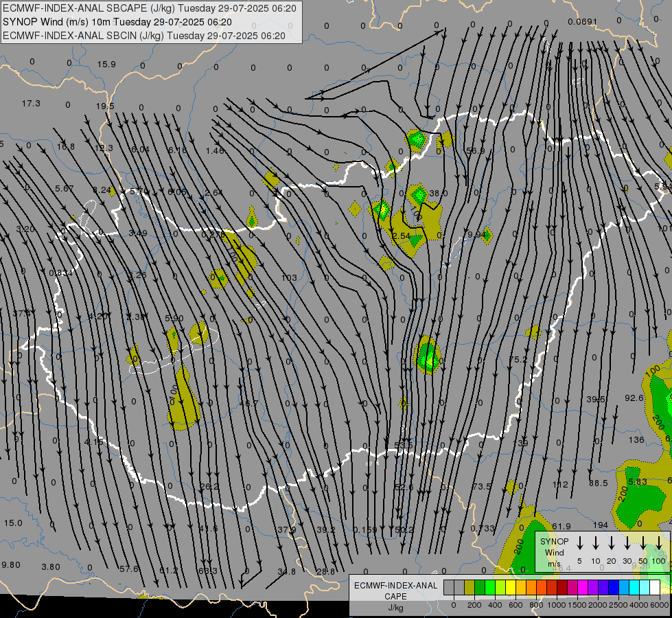The height and width of the screenshot is (618, 672).
Task: Click the 37.4 value on the map
Action: point(21,314)
